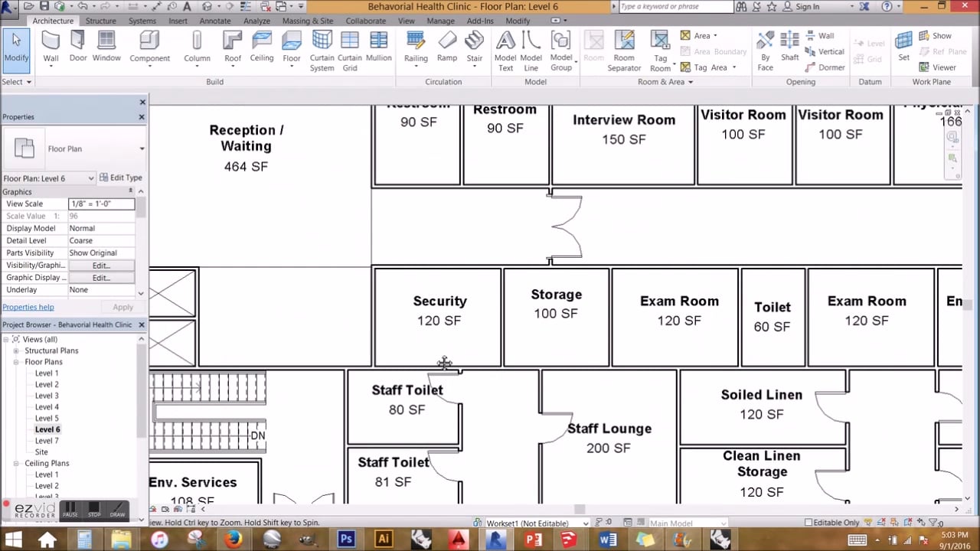
Task: Click the Ceiling tool
Action: tap(262, 47)
